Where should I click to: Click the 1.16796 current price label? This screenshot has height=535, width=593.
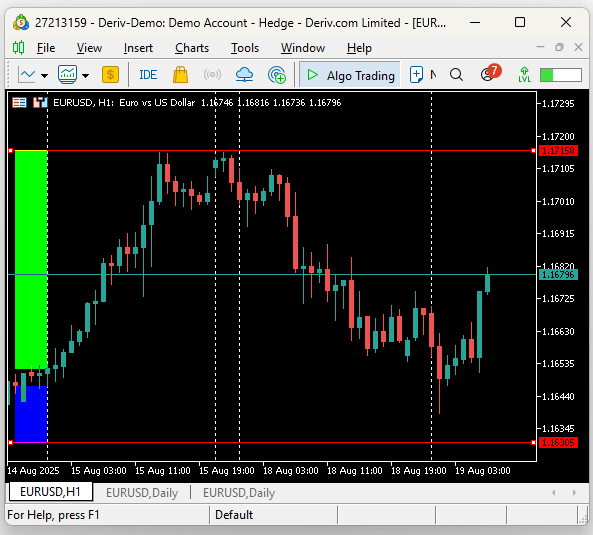tap(558, 274)
